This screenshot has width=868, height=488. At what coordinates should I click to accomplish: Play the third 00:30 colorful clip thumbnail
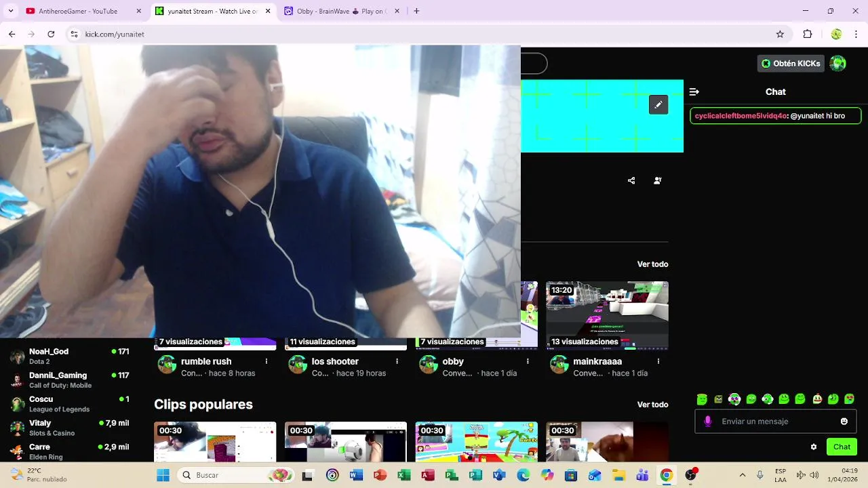click(476, 442)
